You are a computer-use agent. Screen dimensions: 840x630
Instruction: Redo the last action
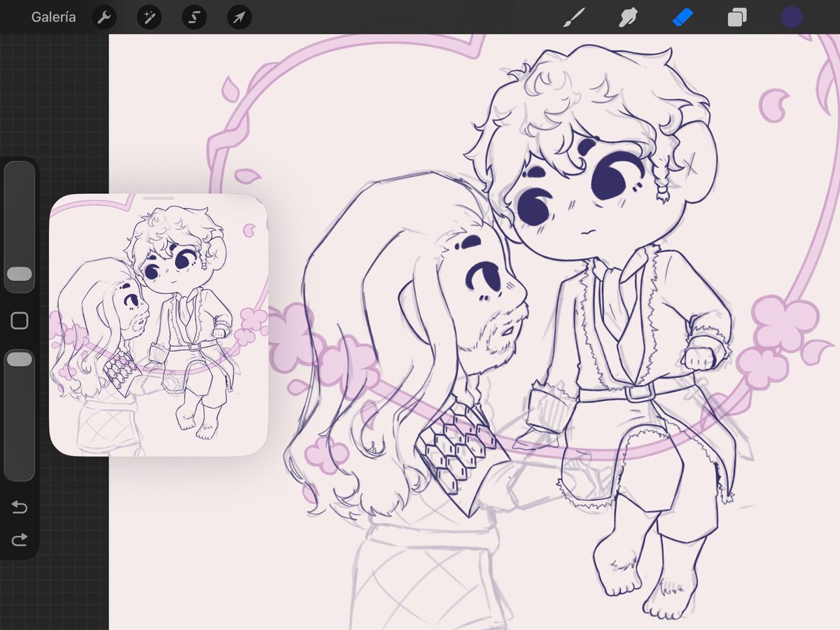click(x=20, y=539)
